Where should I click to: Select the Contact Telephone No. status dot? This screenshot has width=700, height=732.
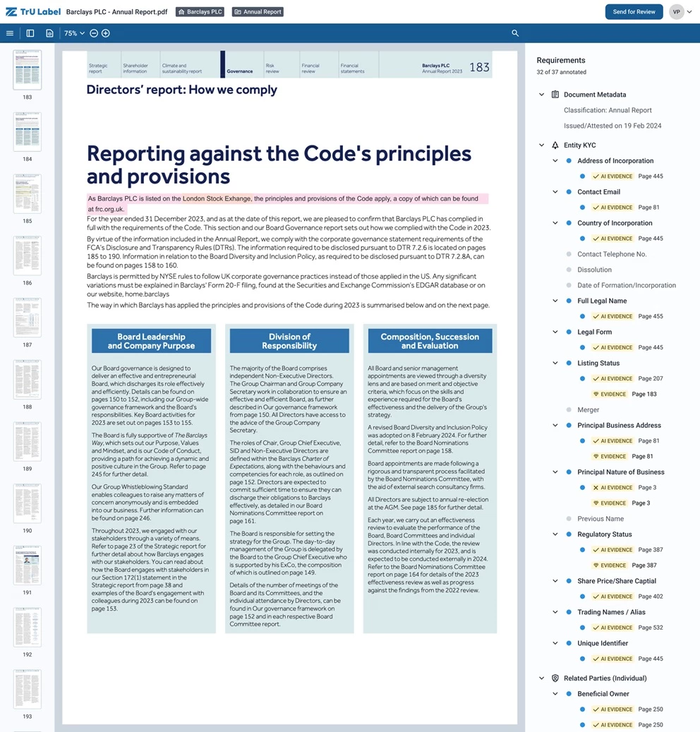click(x=569, y=254)
